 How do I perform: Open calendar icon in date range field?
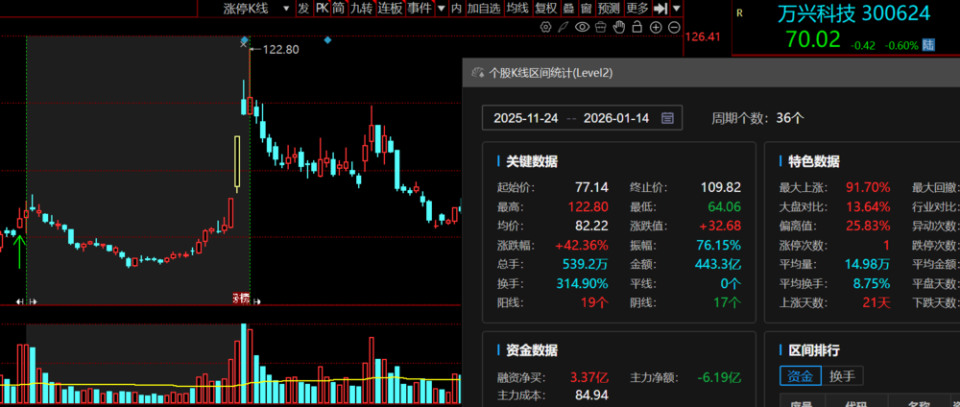667,118
